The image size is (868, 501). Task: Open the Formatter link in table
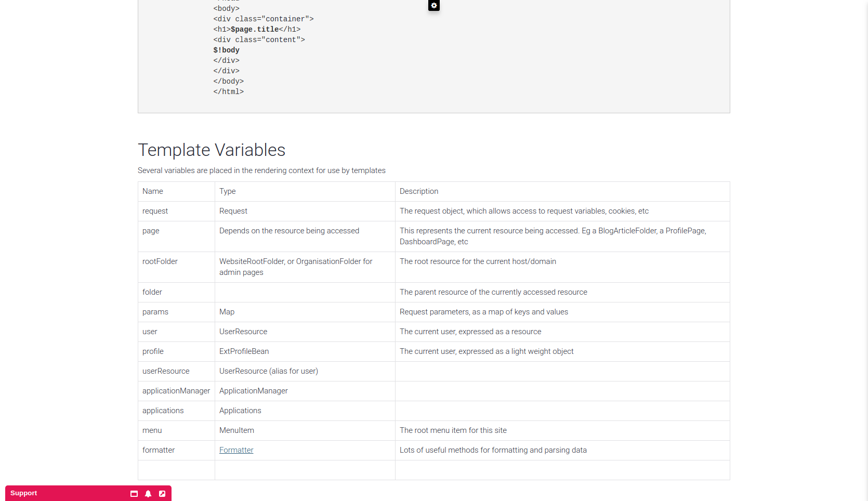(x=236, y=450)
